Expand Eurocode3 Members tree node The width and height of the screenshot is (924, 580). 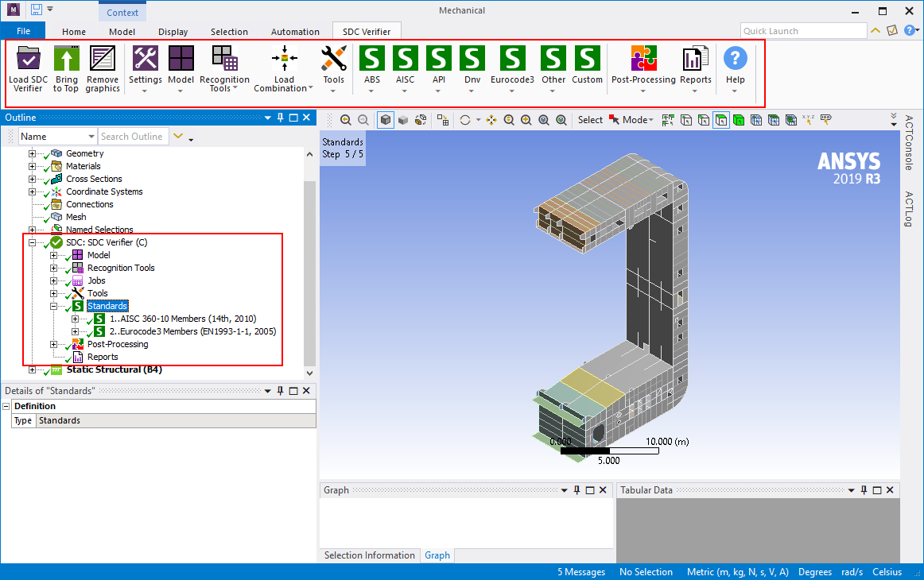coord(75,331)
